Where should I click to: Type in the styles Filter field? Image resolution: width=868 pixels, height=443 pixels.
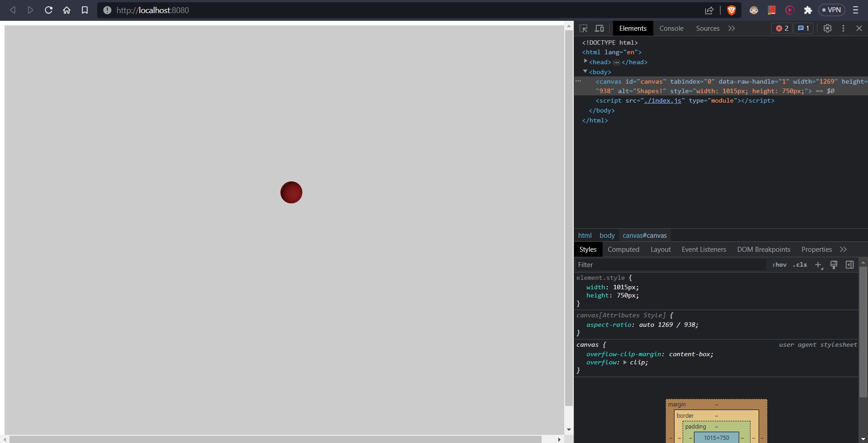tap(633, 264)
